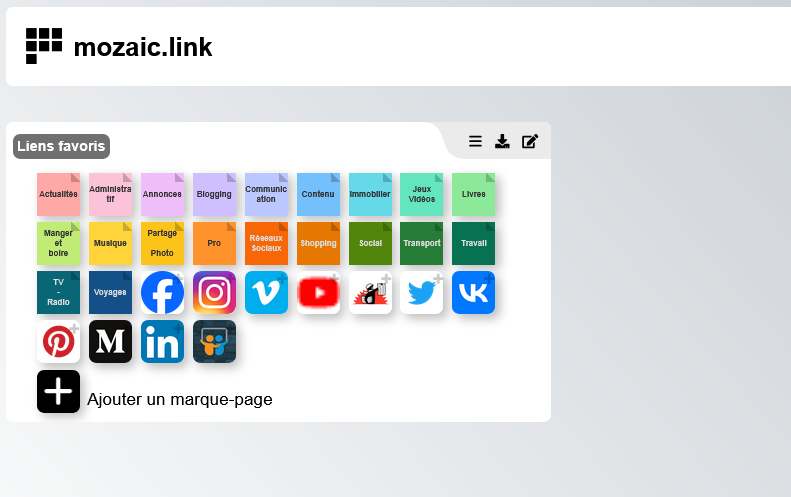Click the edit pencil icon
Image resolution: width=791 pixels, height=497 pixels.
tap(530, 141)
